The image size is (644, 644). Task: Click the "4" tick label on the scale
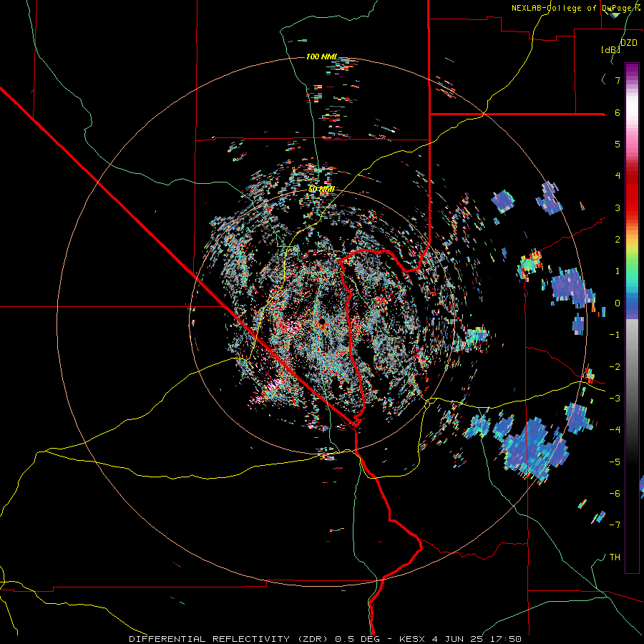pyautogui.click(x=618, y=176)
